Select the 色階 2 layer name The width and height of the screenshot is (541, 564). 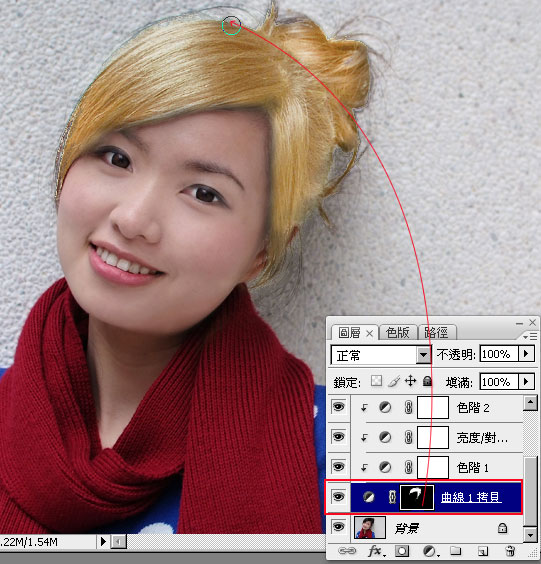tap(473, 408)
